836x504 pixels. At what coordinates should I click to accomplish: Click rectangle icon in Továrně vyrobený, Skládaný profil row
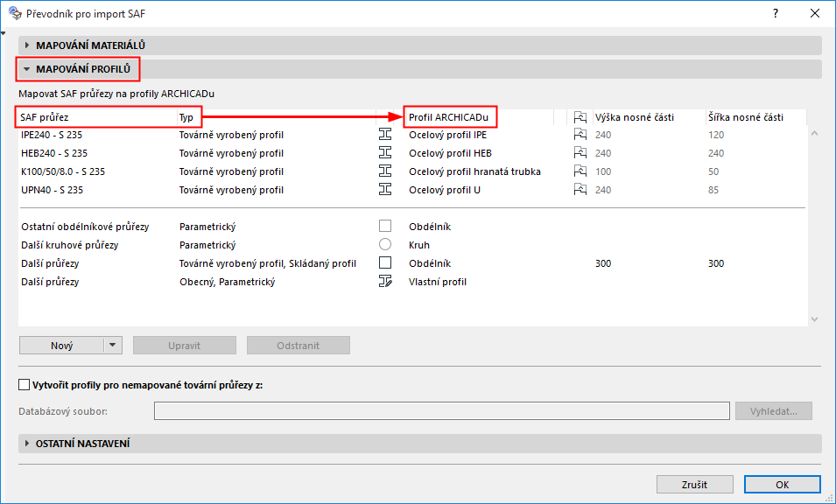coord(385,262)
